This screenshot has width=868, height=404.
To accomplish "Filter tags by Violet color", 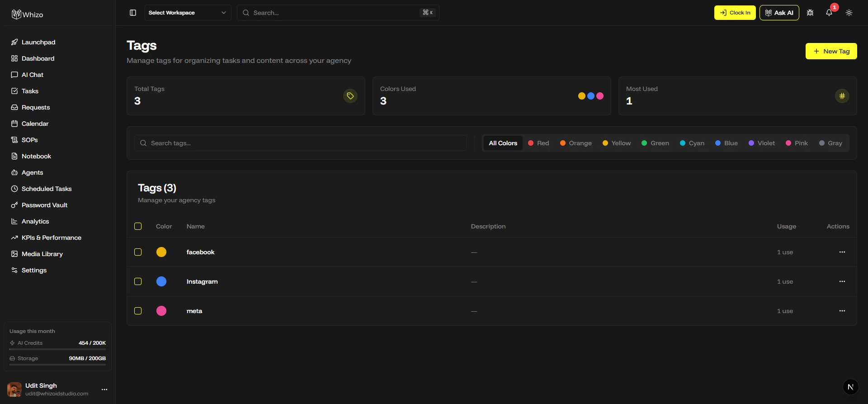I will [x=762, y=143].
